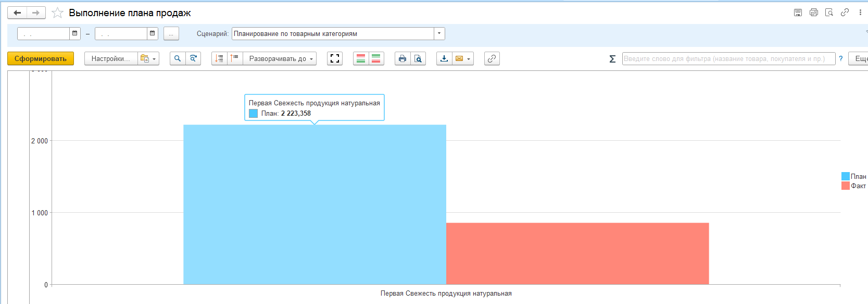The height and width of the screenshot is (304, 868).
Task: Open Настройки... report settings
Action: click(111, 58)
